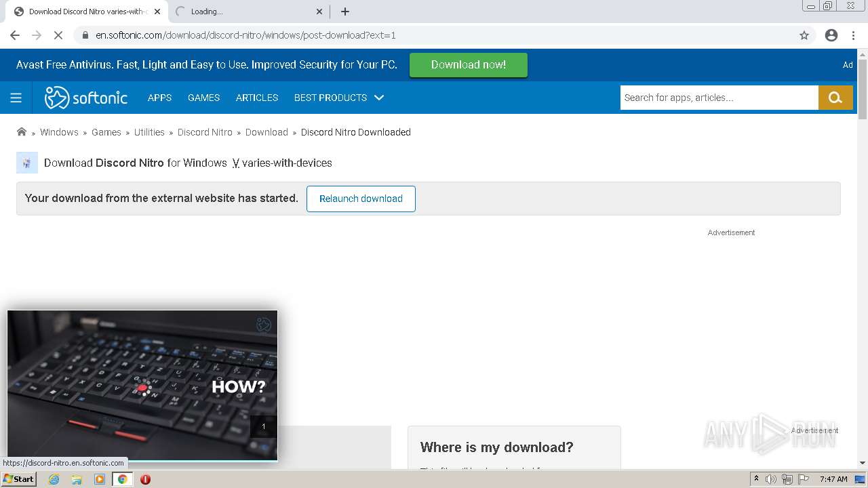
Task: Open the taskbar file explorer folder
Action: coord(77,479)
